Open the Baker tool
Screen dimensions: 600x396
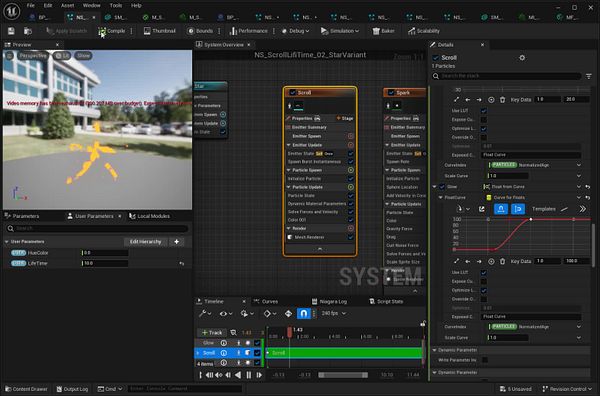[383, 31]
